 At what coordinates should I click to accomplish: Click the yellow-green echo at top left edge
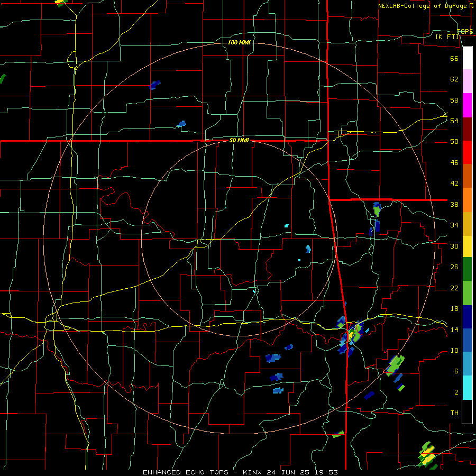[61, 3]
